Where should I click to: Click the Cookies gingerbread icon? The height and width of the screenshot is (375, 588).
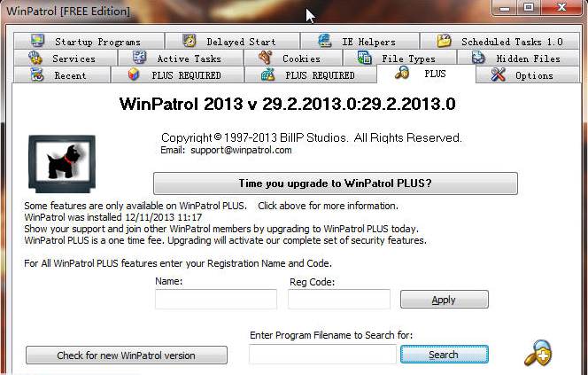point(265,58)
